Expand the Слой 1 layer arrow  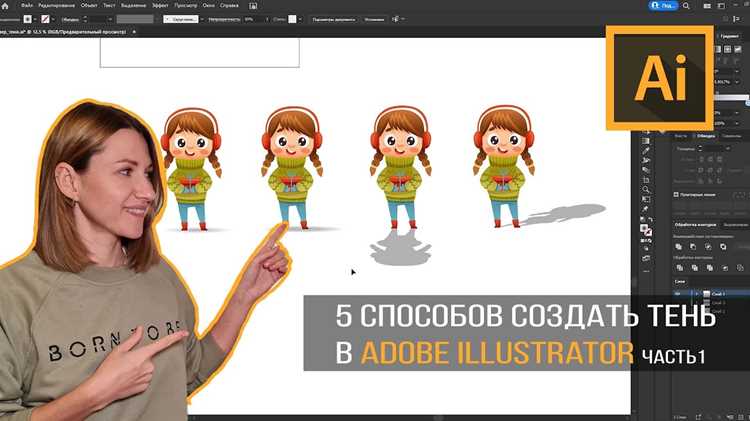(x=696, y=294)
